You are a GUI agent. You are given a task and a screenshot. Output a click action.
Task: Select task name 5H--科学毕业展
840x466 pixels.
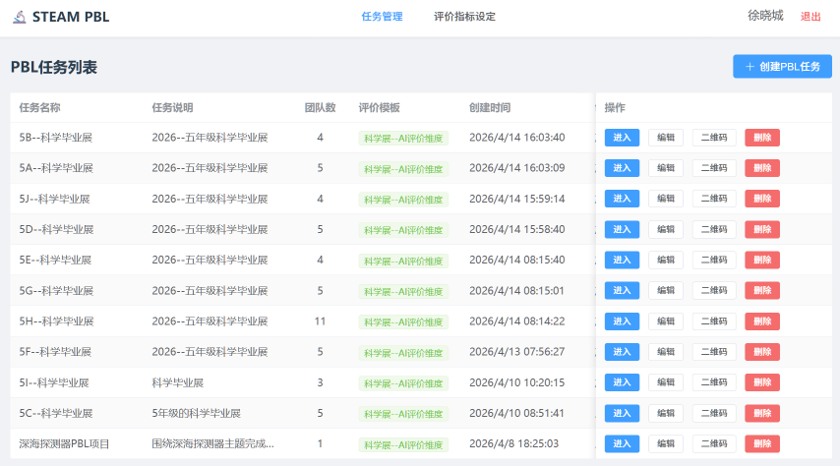coord(56,321)
